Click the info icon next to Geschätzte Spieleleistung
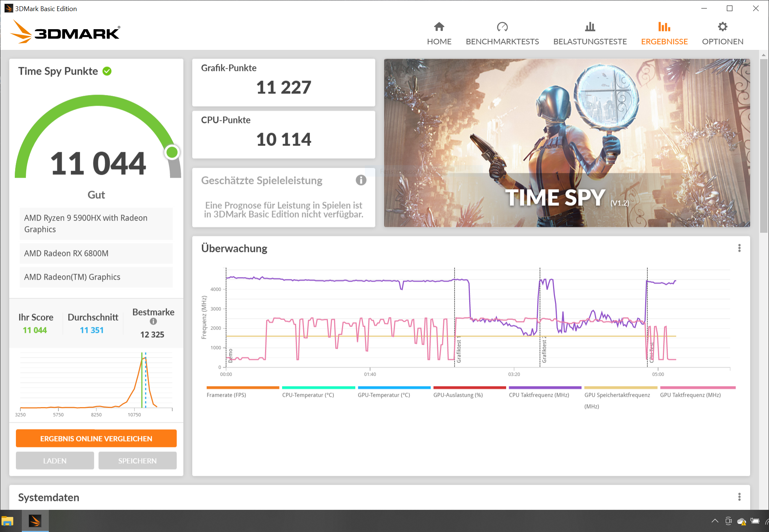The width and height of the screenshot is (769, 532). (360, 180)
